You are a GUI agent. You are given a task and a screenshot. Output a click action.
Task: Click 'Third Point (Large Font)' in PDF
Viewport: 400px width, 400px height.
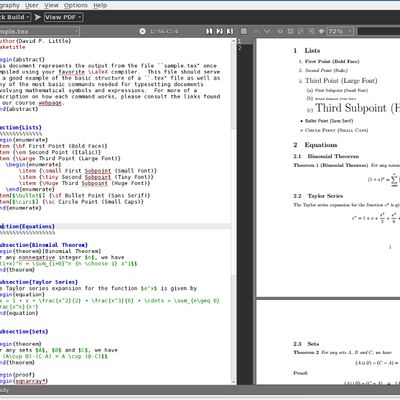click(341, 81)
